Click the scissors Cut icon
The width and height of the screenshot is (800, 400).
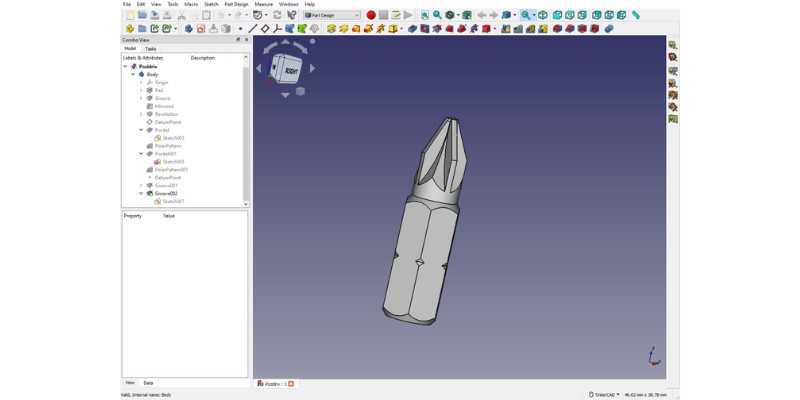[x=182, y=15]
